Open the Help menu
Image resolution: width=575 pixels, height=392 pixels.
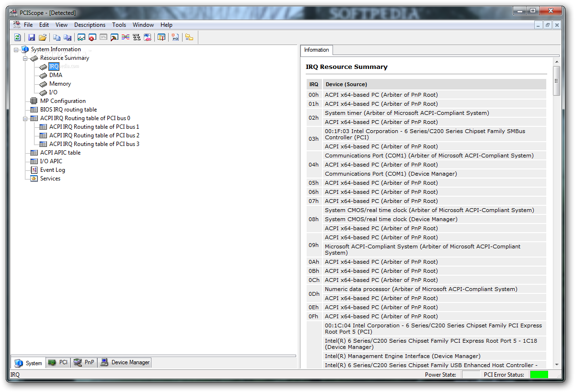point(166,25)
